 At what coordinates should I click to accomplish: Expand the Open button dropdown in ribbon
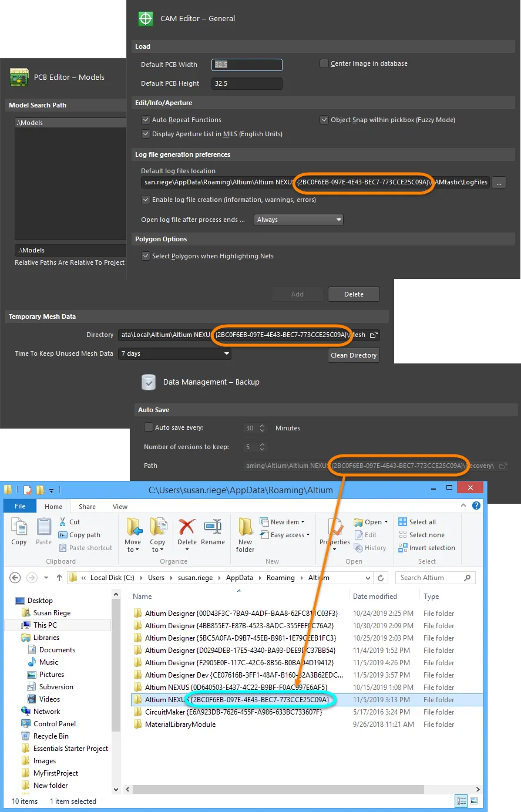[386, 522]
